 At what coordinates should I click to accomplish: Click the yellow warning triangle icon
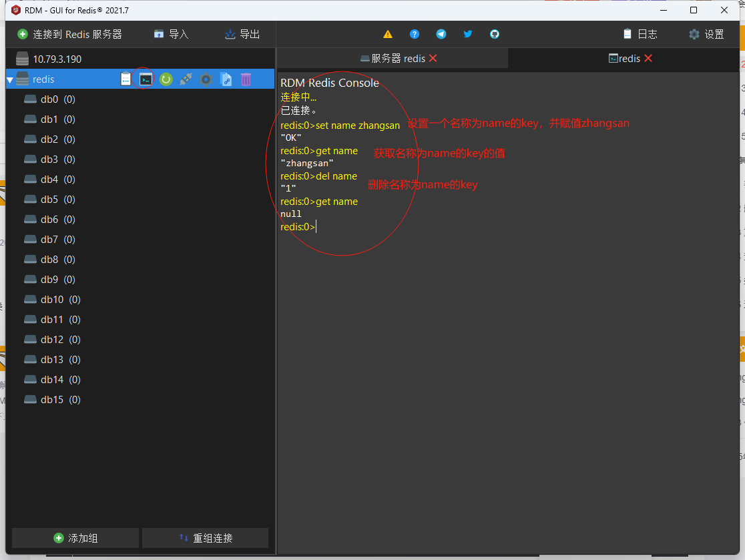[388, 34]
